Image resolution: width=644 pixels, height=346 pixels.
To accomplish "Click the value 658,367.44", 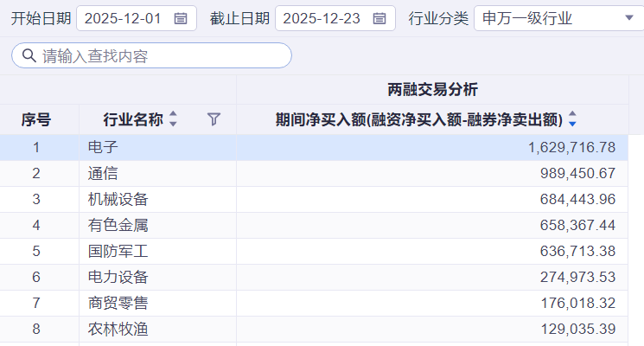I will click(578, 225).
